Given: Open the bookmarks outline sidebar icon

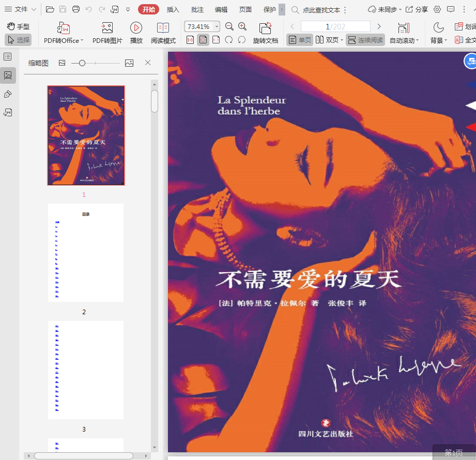Looking at the screenshot, I should click(x=8, y=57).
